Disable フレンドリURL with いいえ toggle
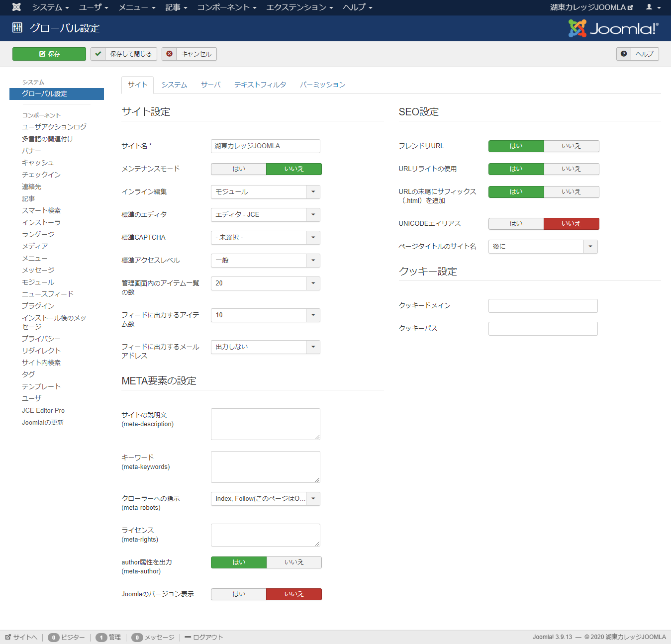This screenshot has width=671, height=644. pyautogui.click(x=572, y=146)
